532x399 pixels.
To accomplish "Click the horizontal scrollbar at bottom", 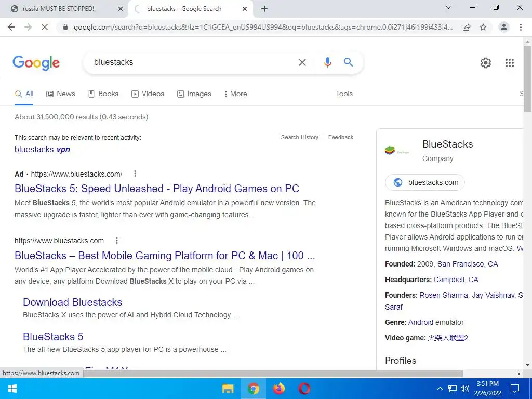I will (x=273, y=374).
